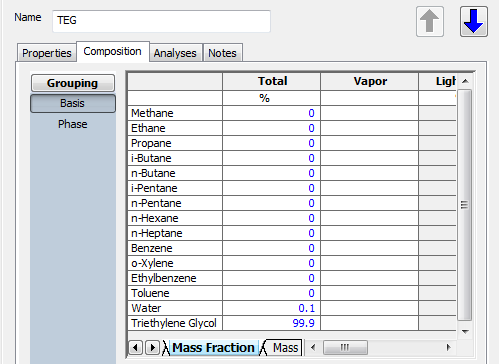Click the % units cell under Total
Screen dimensions: 499x364
pos(272,98)
